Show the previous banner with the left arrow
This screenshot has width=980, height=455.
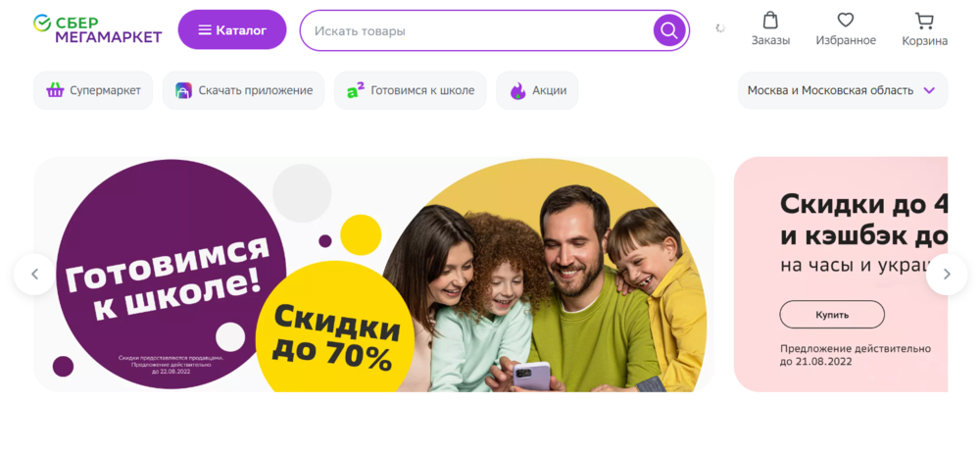pos(34,274)
